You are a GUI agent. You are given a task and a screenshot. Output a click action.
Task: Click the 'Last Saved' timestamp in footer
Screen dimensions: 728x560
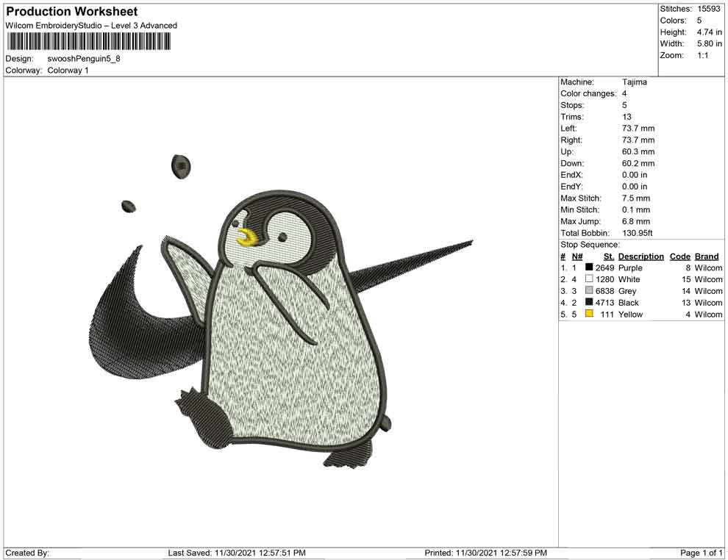(237, 553)
